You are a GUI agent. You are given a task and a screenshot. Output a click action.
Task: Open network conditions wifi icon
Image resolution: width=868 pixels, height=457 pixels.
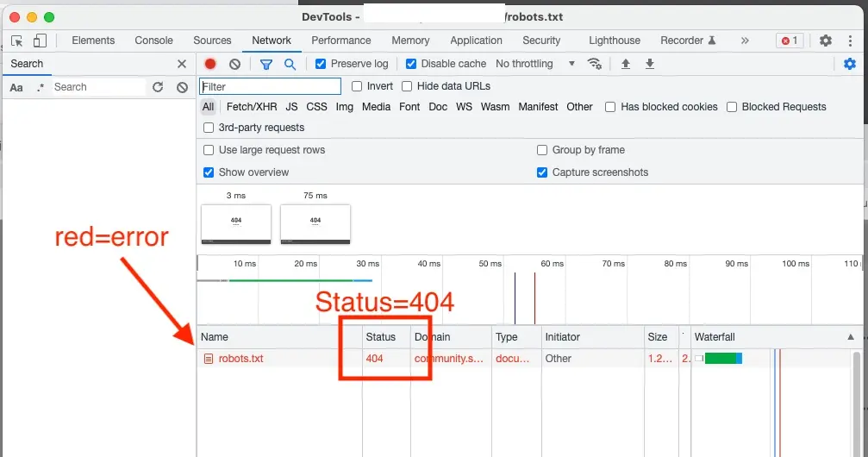coord(595,64)
